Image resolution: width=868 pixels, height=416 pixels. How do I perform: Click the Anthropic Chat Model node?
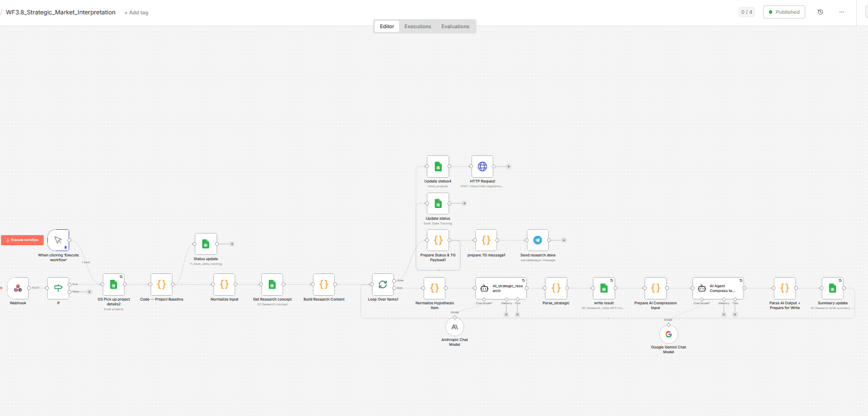454,327
